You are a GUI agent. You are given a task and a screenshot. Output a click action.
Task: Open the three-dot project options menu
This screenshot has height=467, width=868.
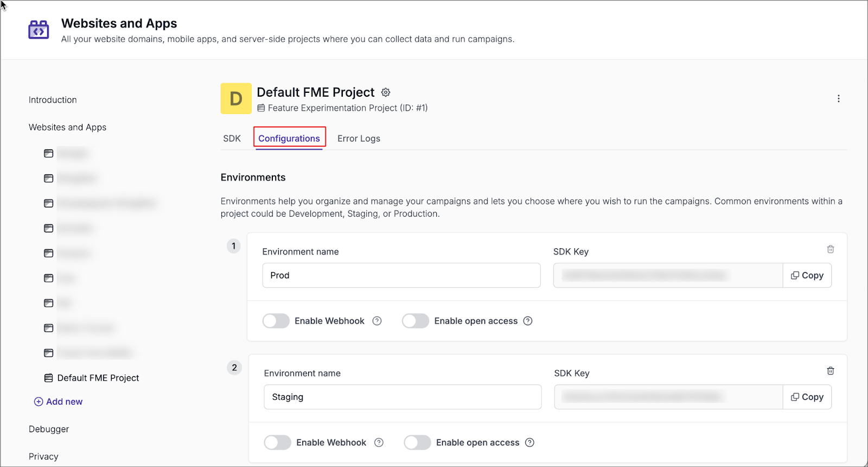point(838,99)
